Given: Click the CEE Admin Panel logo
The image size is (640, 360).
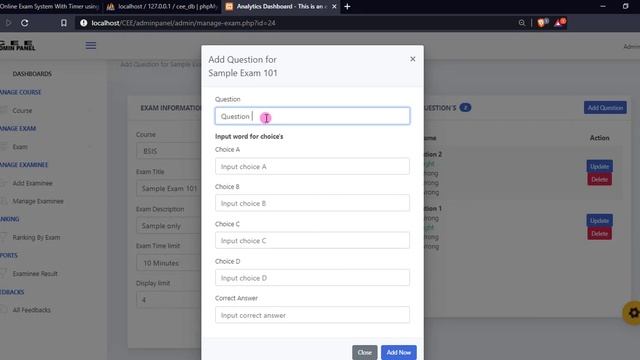Looking at the screenshot, I should pyautogui.click(x=18, y=45).
